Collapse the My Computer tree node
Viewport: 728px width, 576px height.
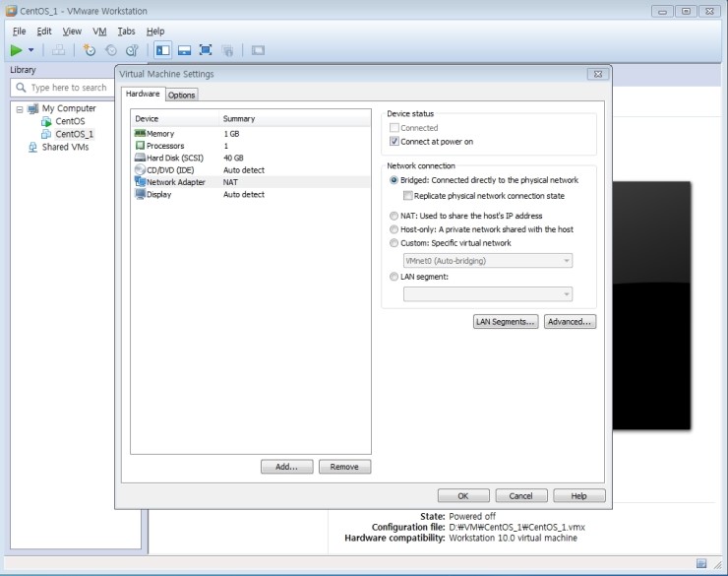[20, 109]
